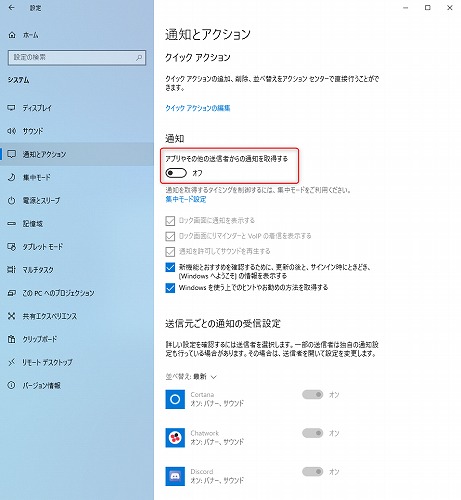
Task: Select サウンド in the sidebar
Action: tap(77, 131)
